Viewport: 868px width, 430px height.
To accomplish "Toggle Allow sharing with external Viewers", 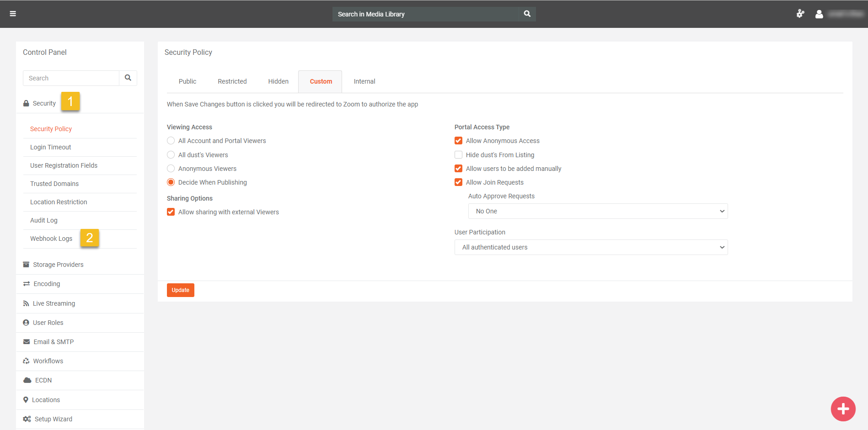I will (171, 212).
